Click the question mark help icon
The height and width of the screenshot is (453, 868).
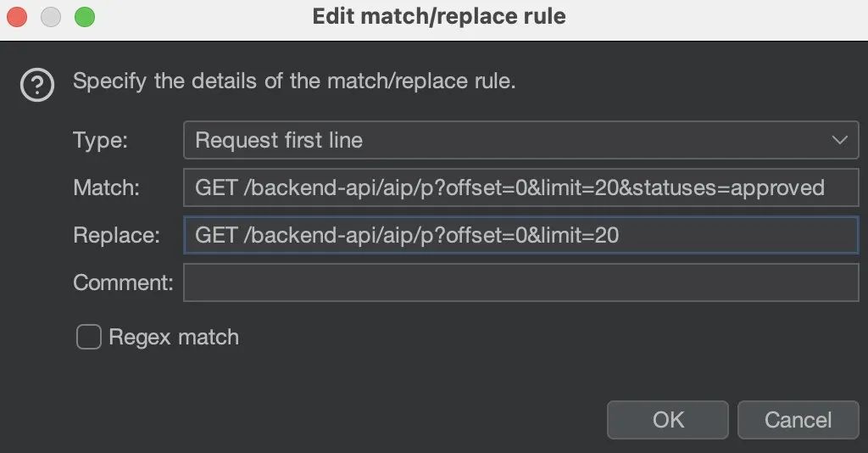(x=37, y=85)
